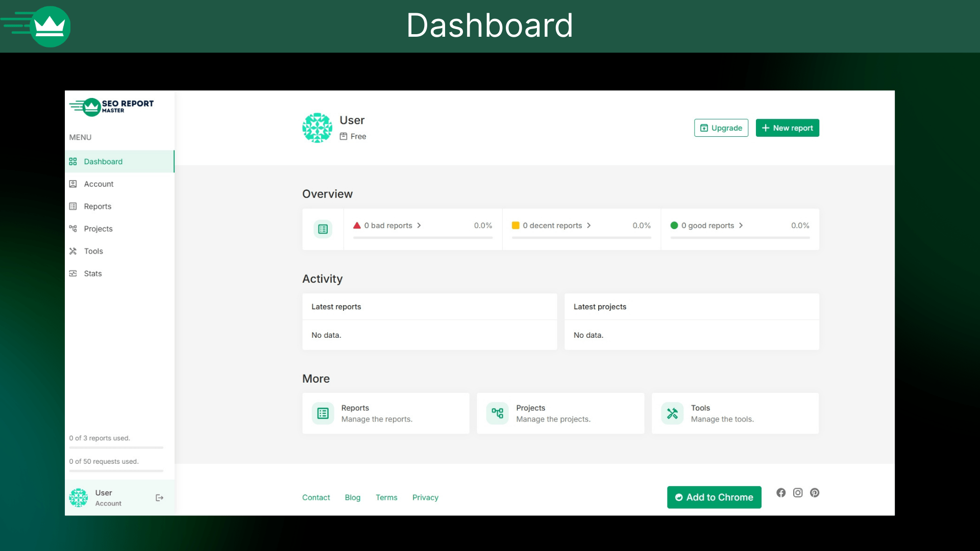The width and height of the screenshot is (980, 551).
Task: Click the Stats icon in the sidebar
Action: [x=73, y=273]
